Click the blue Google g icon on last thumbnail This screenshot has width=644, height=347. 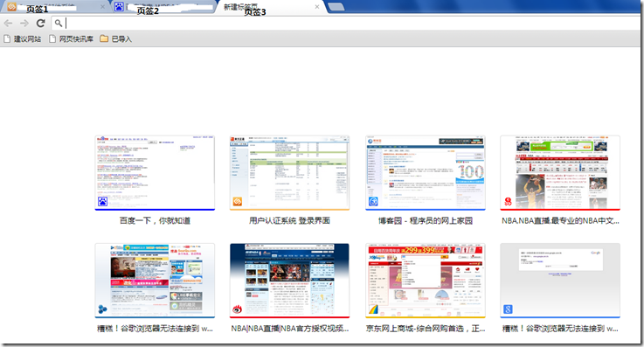click(508, 309)
